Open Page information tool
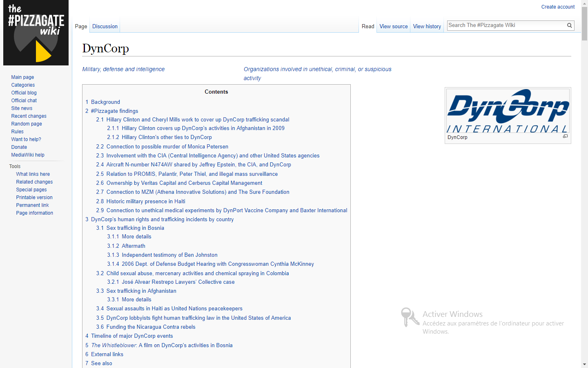 (x=35, y=213)
